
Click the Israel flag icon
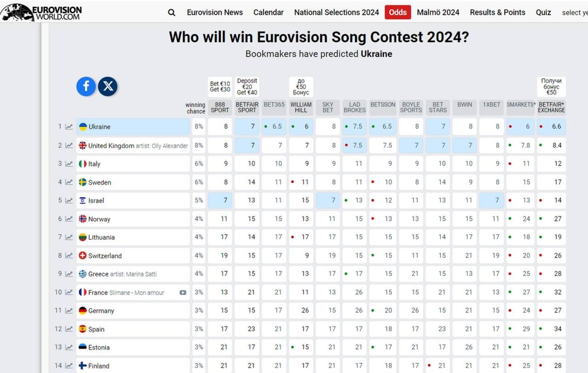(x=82, y=201)
